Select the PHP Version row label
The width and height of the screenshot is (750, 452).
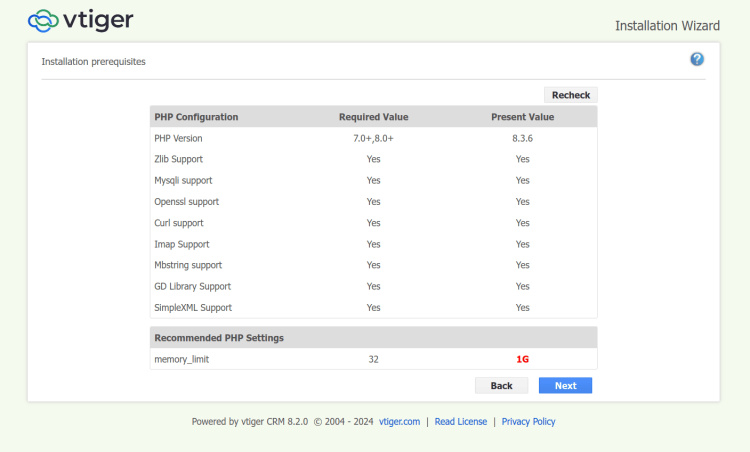(x=178, y=138)
